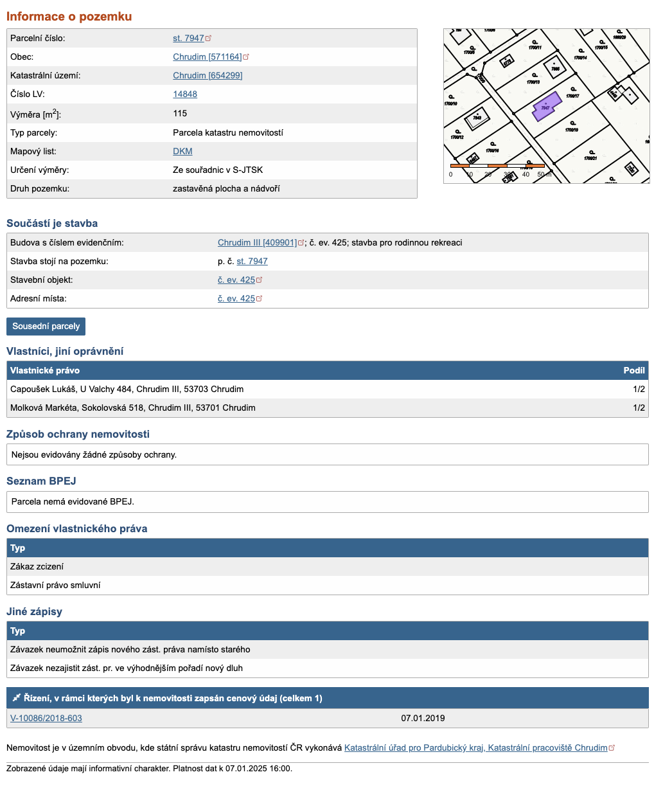Open parcel link st. 7947 in Parcelní číslo row
Image resolution: width=672 pixels, height=797 pixels.
point(188,39)
